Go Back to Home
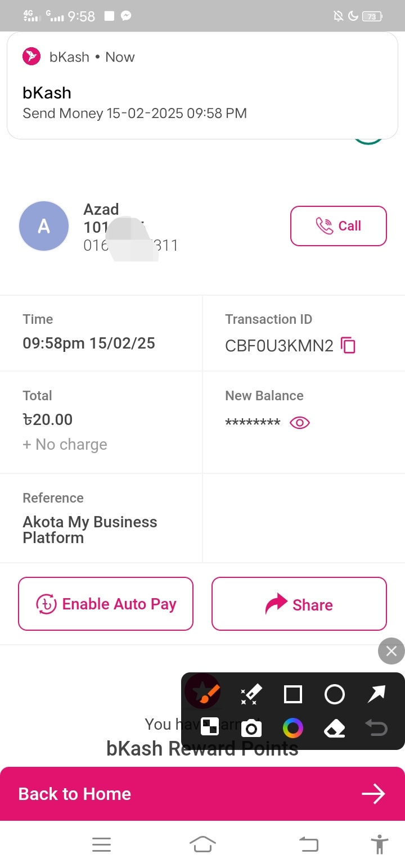Viewport: 405px width, 868px height. click(x=202, y=794)
